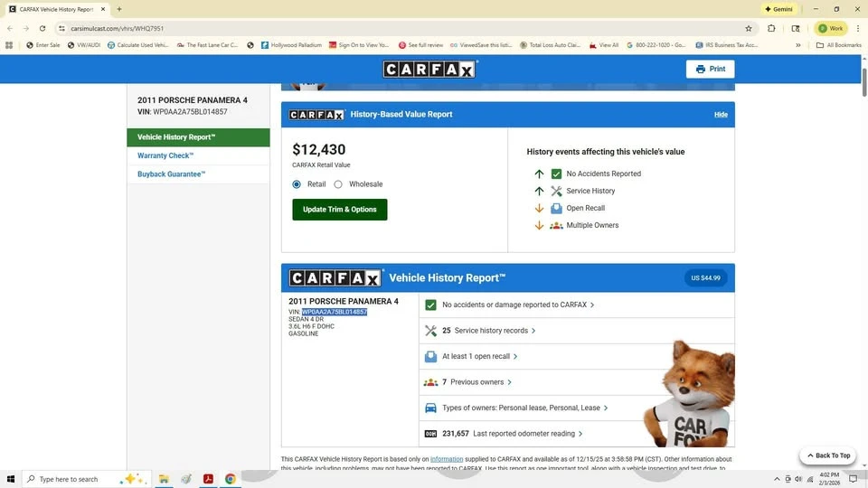
Task: Close the CARFAX Vehicle History Report tab
Action: (103, 9)
